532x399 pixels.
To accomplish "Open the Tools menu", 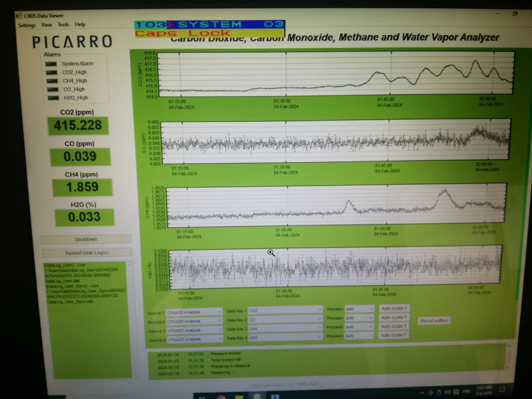I will click(63, 25).
